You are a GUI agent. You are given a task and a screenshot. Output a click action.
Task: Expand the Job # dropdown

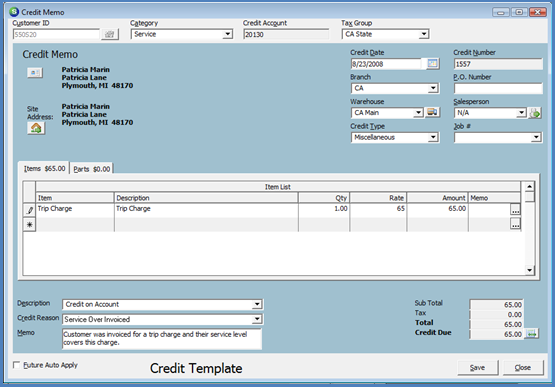coord(536,137)
